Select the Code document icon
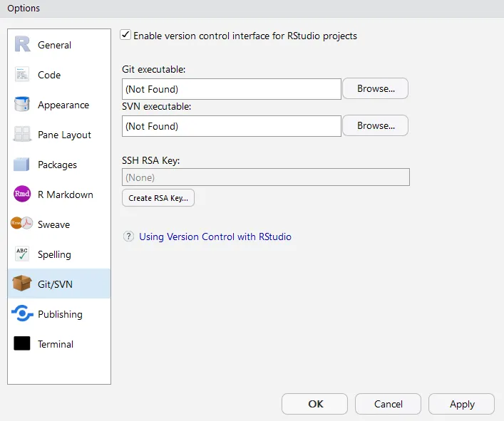Image resolution: width=504 pixels, height=421 pixels. [22, 75]
